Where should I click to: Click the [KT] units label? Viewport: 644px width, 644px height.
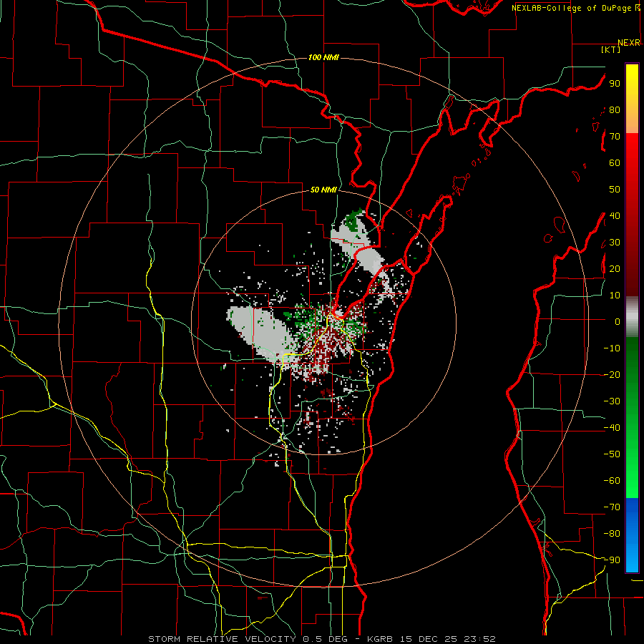(x=610, y=49)
